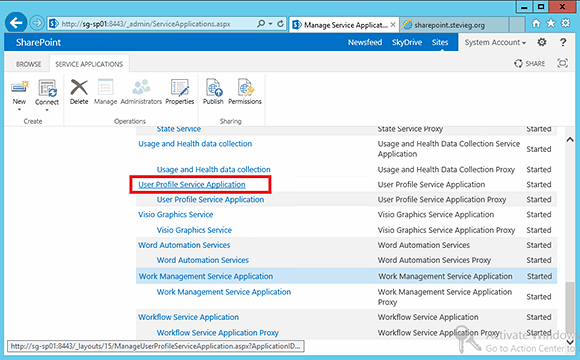580x360 pixels.
Task: Open top-level Work Management Service Application link
Action: [x=206, y=276]
